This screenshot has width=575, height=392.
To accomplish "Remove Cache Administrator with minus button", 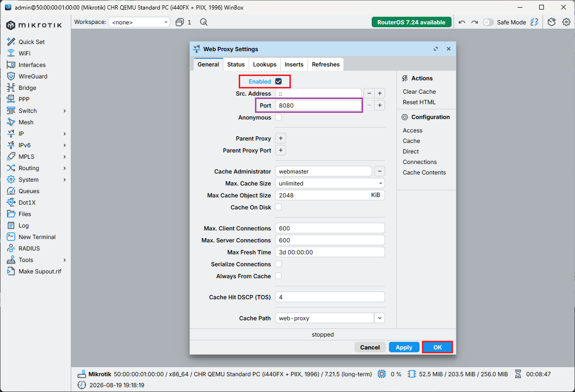I will click(379, 171).
